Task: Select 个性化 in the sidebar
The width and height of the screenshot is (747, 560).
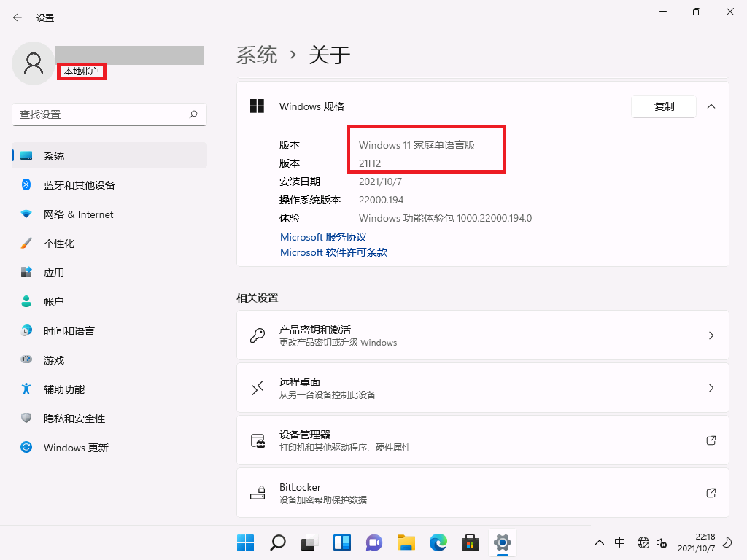Action: 109,244
